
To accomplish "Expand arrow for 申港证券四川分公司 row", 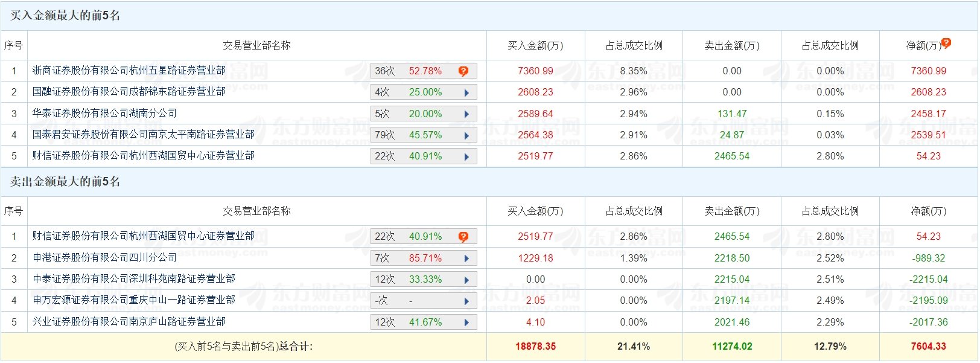I will point(466,259).
